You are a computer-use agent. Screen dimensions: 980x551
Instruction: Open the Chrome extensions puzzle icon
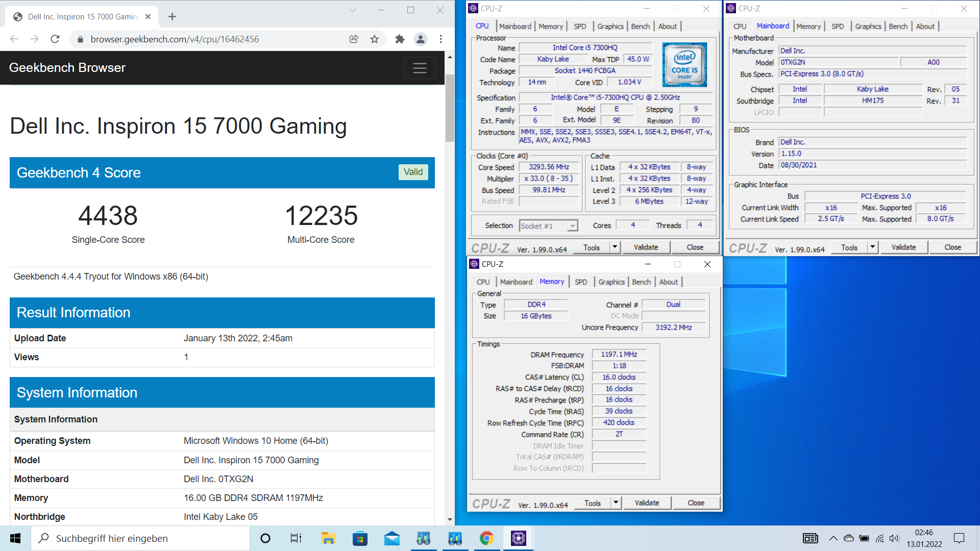(x=400, y=39)
